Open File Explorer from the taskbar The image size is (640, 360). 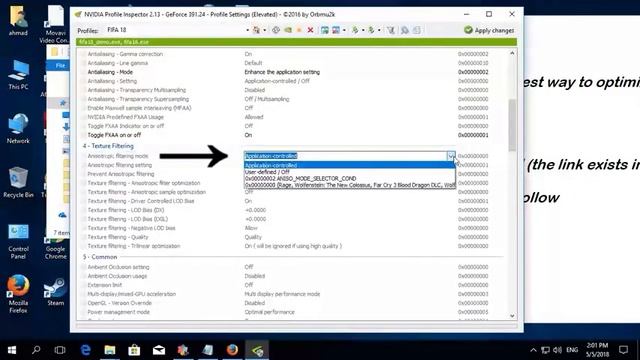coord(110,350)
